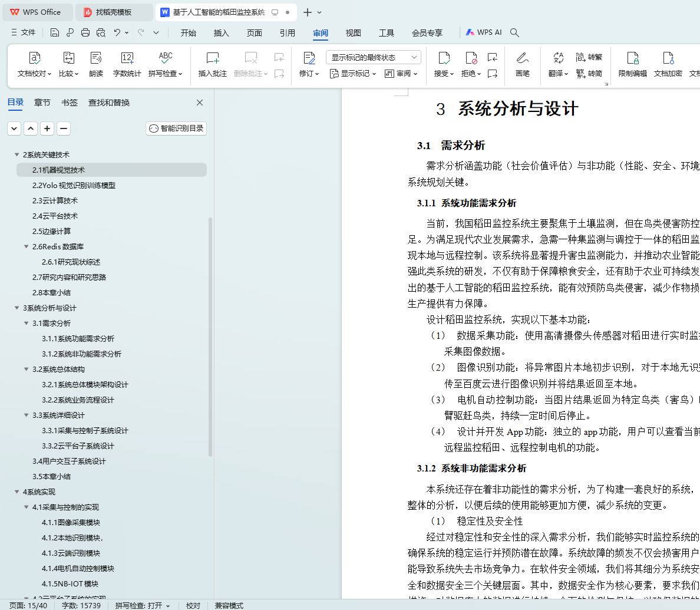Click the save icon in quick toolbar
The image size is (700, 610).
54,32
